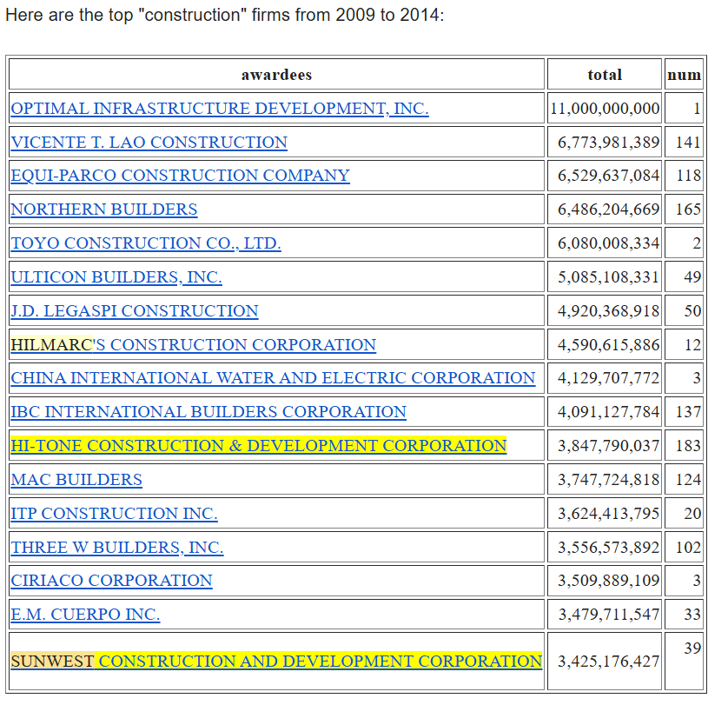Select the total value 6,529,637,084

coord(608,176)
